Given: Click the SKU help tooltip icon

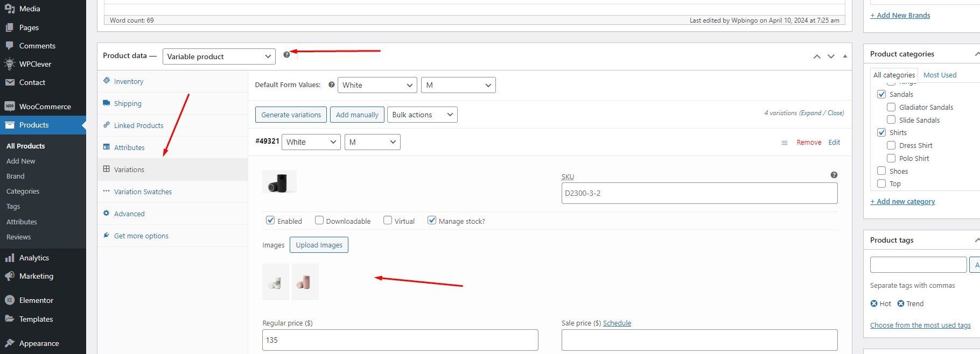Looking at the screenshot, I should pos(834,175).
